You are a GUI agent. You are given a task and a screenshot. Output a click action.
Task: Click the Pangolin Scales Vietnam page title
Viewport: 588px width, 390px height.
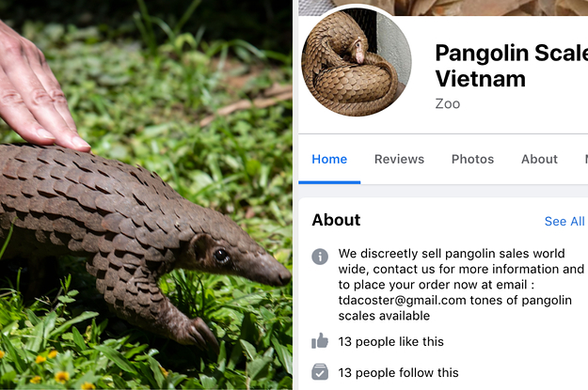coord(512,66)
